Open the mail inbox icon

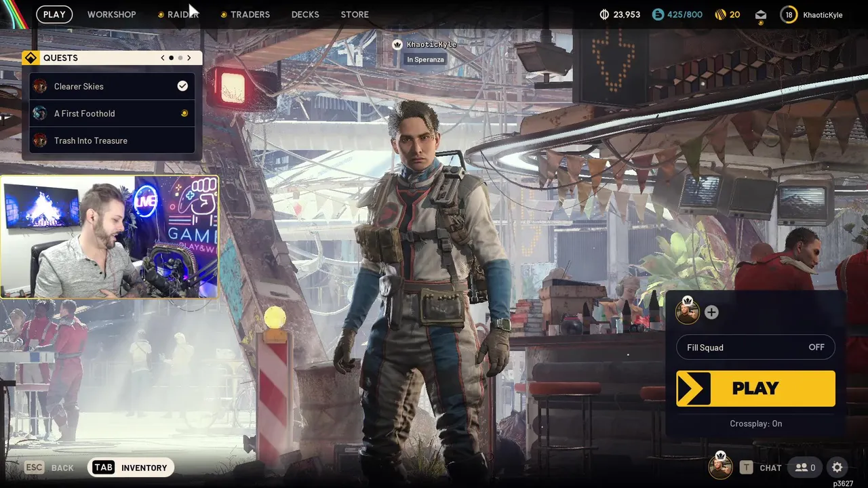(x=761, y=15)
